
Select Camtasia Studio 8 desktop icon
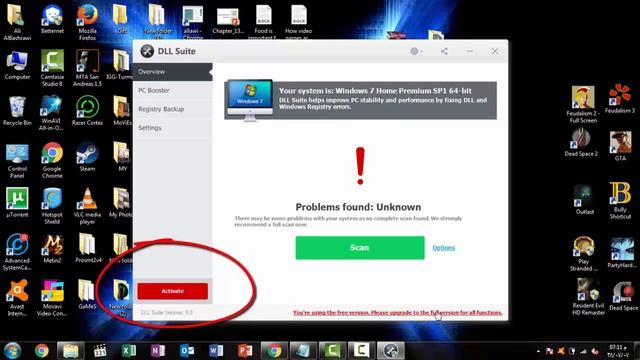click(52, 68)
